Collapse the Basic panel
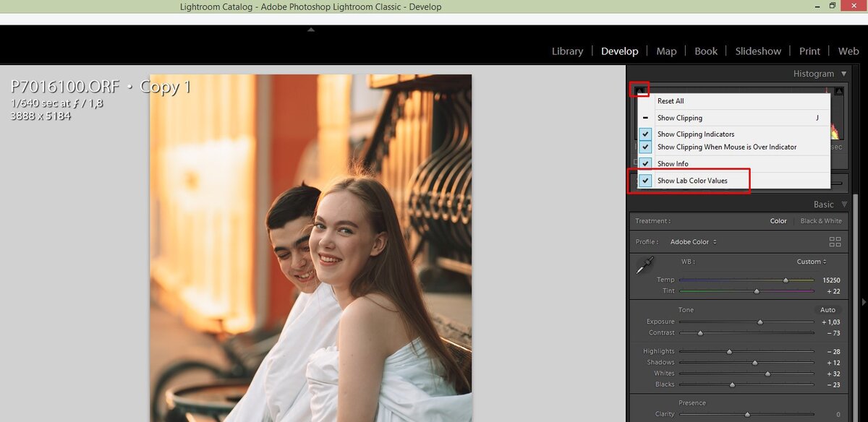Image resolution: width=868 pixels, height=422 pixels. point(843,204)
